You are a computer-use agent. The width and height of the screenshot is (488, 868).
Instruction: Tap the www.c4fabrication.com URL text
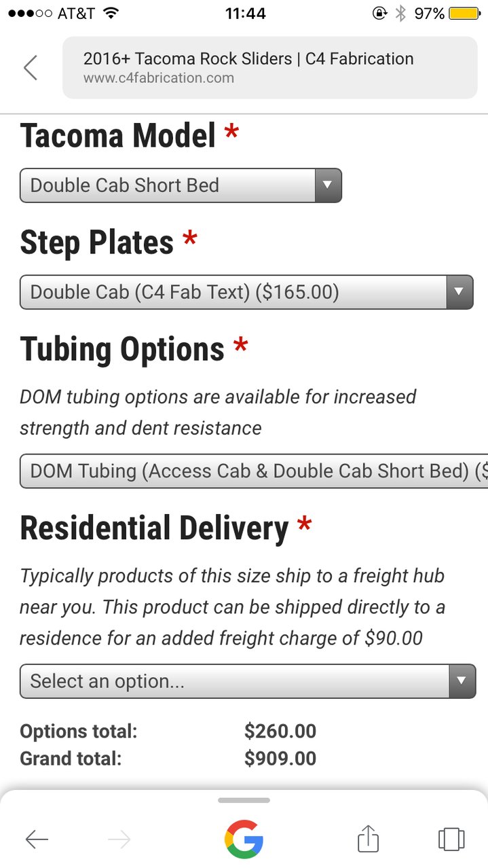[x=159, y=78]
